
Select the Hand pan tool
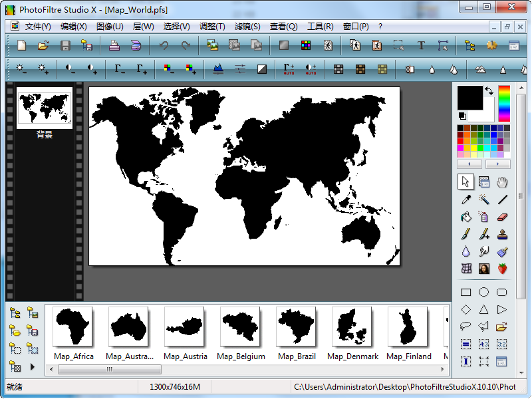point(502,182)
